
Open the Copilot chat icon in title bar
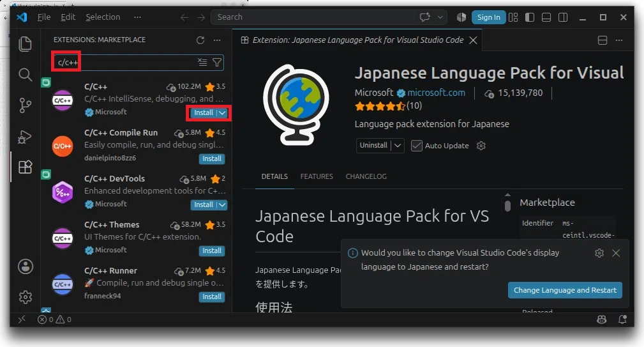tap(424, 17)
